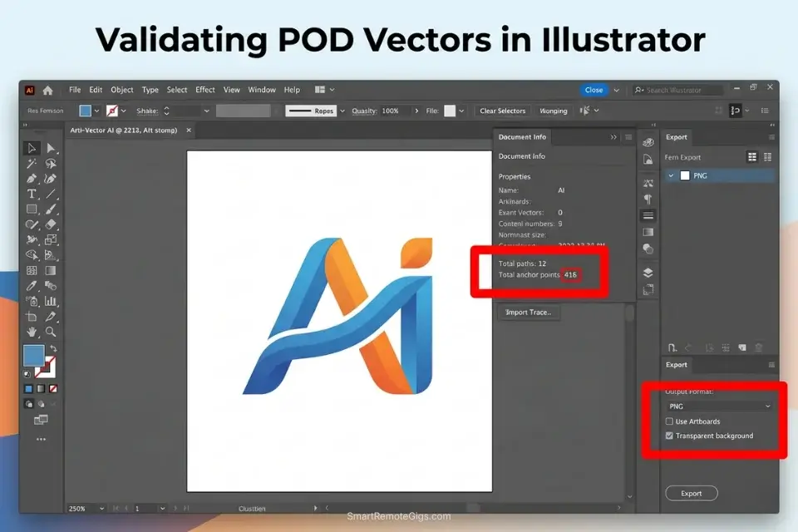This screenshot has height=532, width=798.
Task: Expand the Quality 100% arrow
Action: 416,111
